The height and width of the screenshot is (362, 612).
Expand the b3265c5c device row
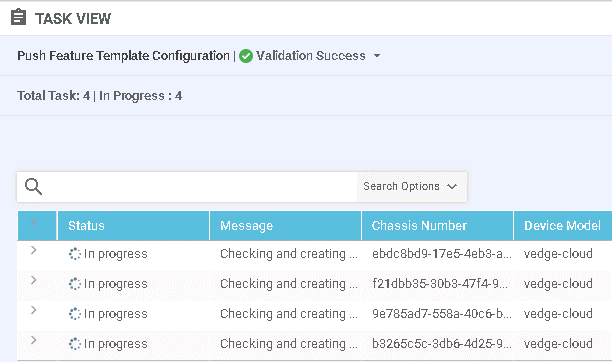34,340
